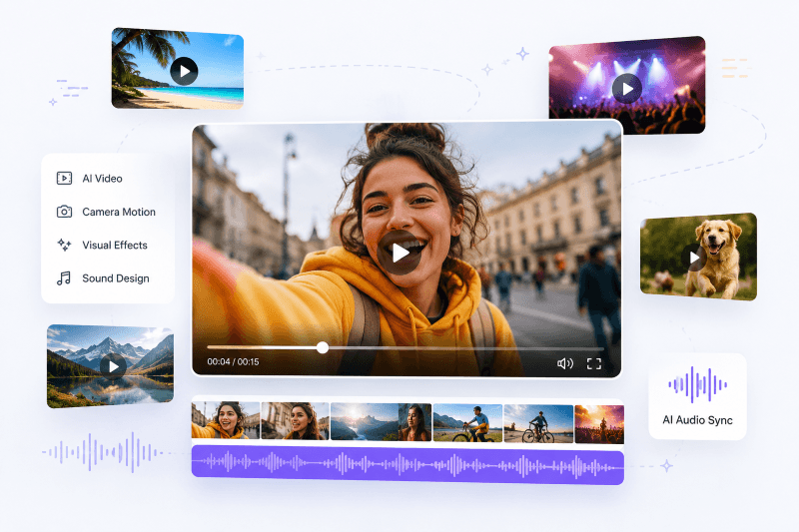Click the progress bar scrubber knob
This screenshot has height=532, width=799.
322,347
